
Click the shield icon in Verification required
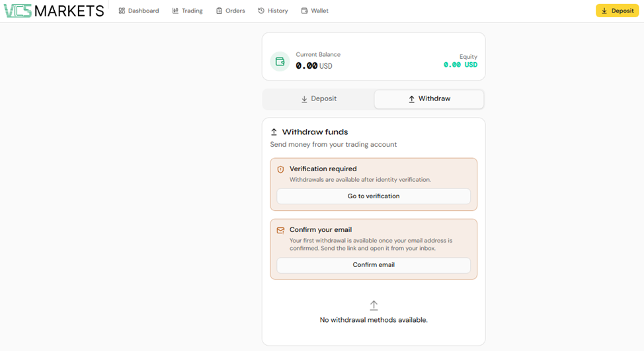pos(280,169)
